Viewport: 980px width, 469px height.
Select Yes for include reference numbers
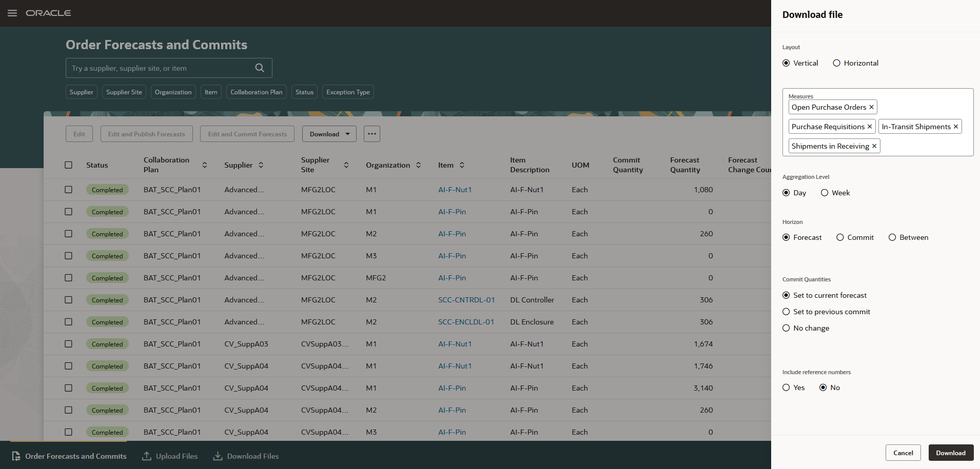coord(786,388)
